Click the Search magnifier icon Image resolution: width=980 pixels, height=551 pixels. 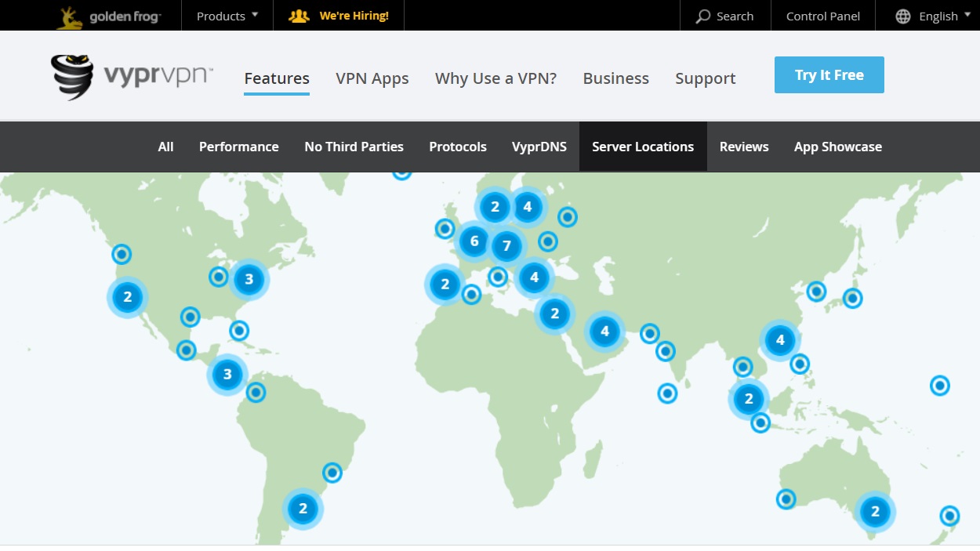(703, 16)
